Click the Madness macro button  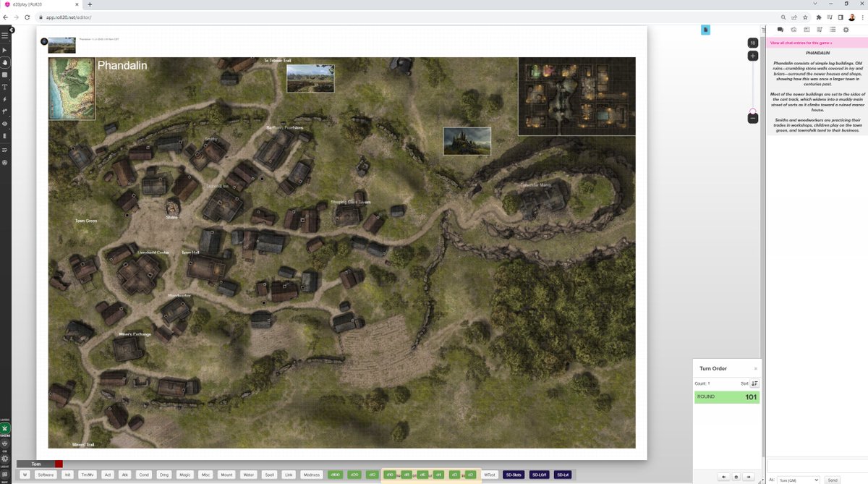(312, 475)
